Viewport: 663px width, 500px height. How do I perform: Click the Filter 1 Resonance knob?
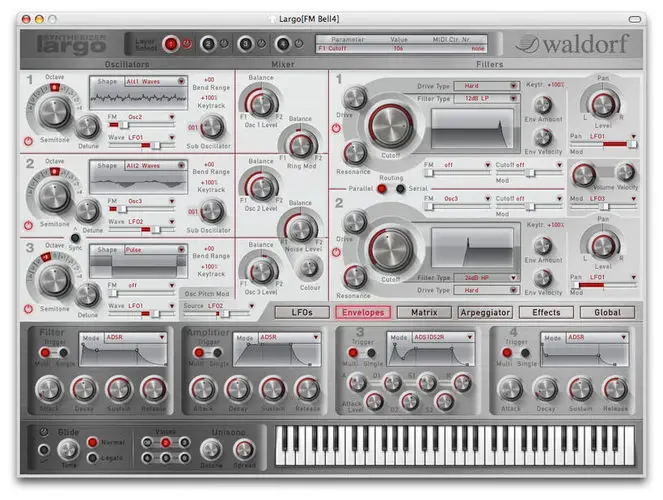click(x=355, y=153)
